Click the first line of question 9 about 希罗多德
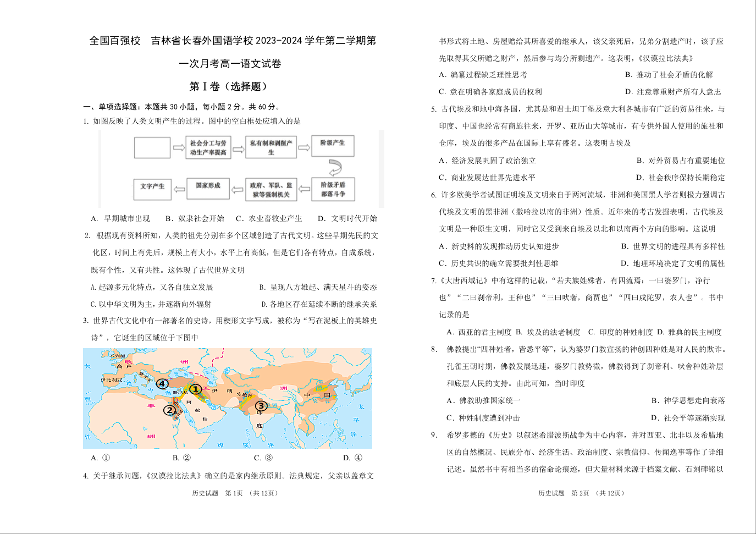 coord(577,435)
